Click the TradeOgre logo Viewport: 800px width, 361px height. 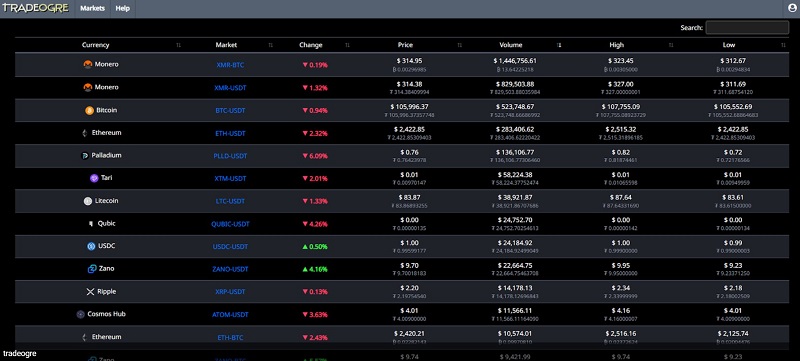[x=35, y=8]
